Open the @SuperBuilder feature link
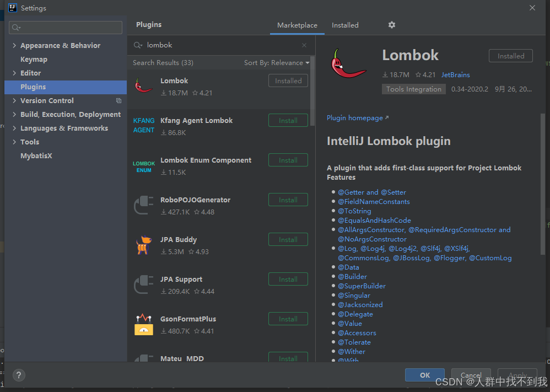Screen dimensions: 550x392 point(362,286)
